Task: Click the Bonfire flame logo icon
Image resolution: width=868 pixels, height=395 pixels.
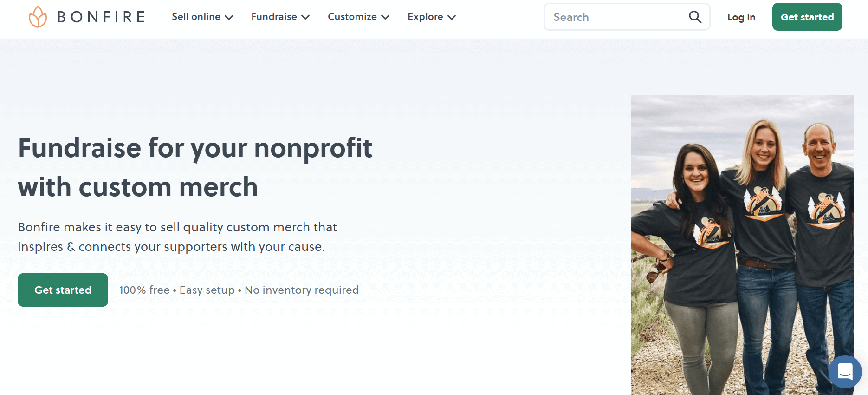Action: [38, 17]
